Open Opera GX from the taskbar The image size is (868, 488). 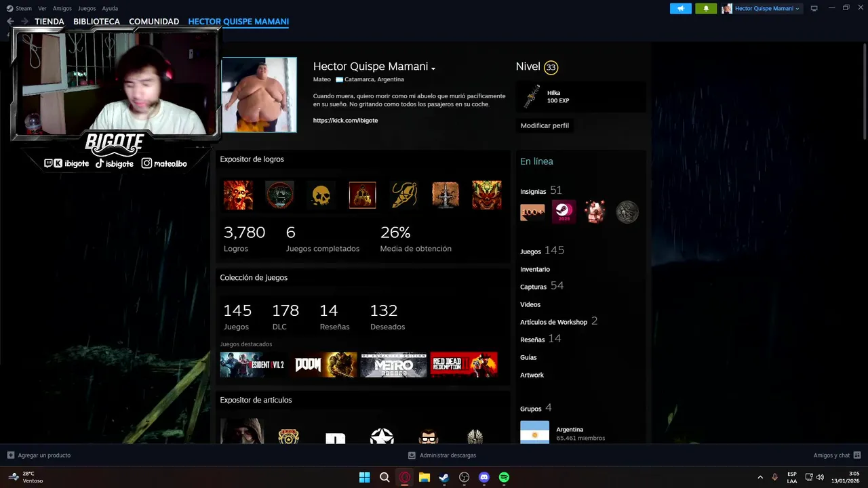point(405,477)
